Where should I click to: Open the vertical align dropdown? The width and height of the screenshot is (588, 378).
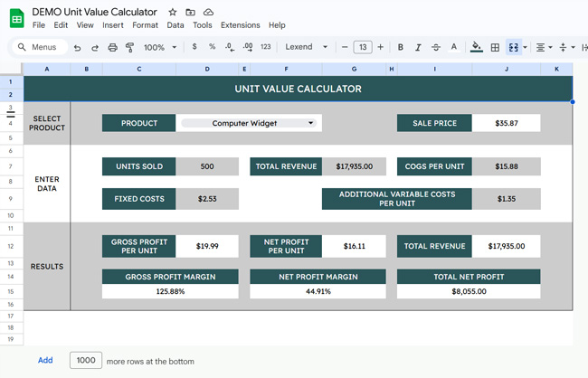pyautogui.click(x=566, y=47)
